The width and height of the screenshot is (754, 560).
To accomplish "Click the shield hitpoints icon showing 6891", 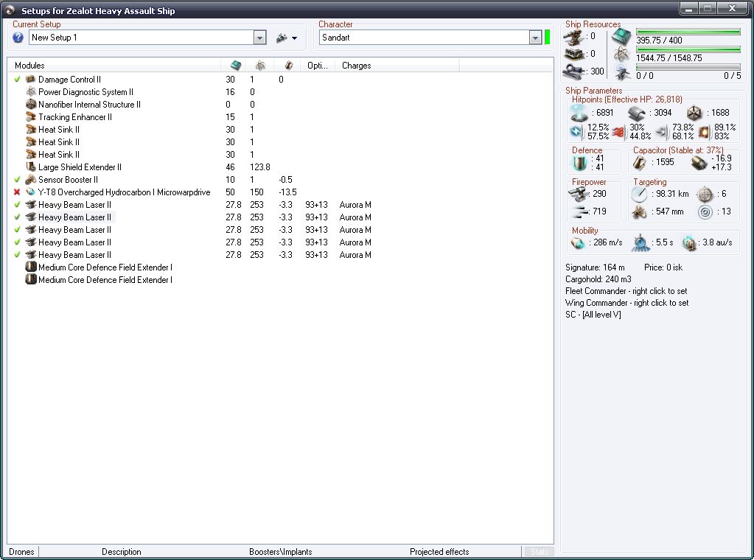I will click(x=579, y=113).
